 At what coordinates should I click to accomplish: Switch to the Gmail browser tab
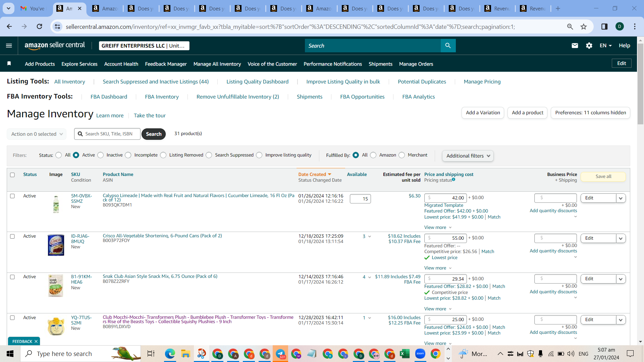[33, 8]
